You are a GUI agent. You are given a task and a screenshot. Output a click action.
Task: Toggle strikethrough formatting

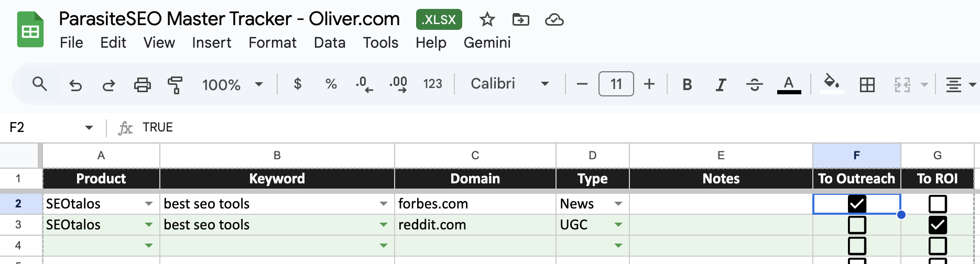[754, 84]
